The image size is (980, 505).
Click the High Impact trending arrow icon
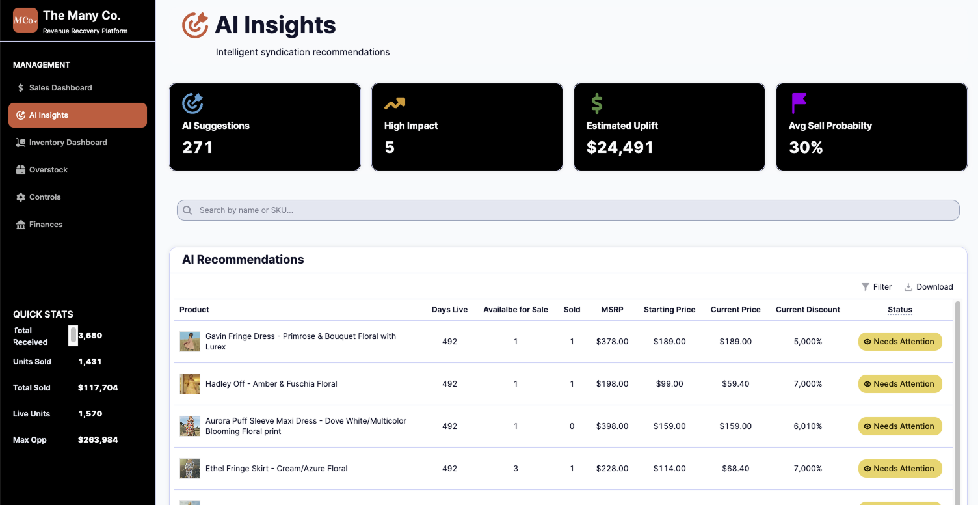[395, 103]
